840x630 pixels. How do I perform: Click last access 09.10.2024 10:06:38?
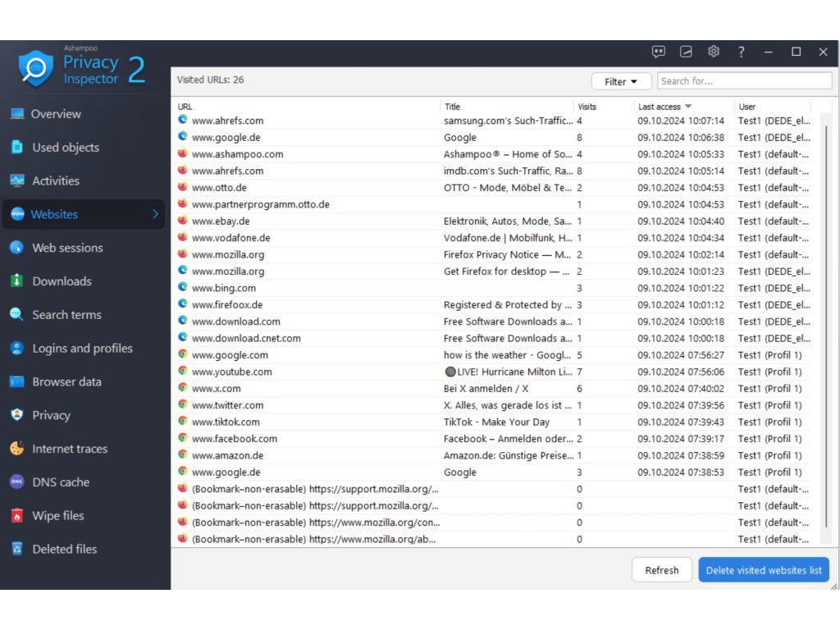pos(680,137)
